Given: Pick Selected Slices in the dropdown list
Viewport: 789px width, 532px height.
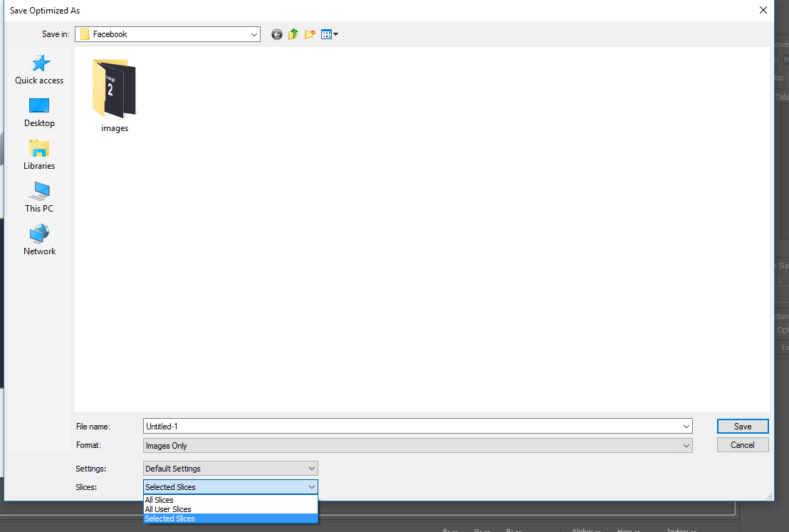Looking at the screenshot, I should (x=170, y=518).
